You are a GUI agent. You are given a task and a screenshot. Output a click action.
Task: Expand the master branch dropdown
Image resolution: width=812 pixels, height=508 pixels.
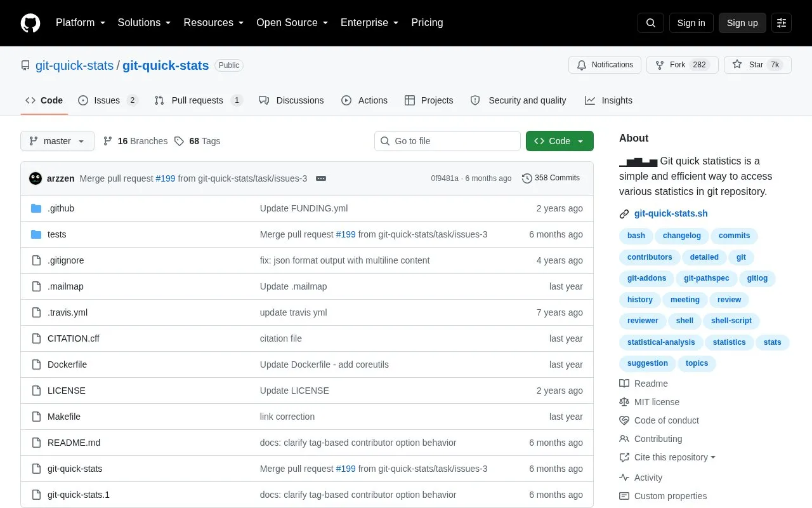(57, 141)
